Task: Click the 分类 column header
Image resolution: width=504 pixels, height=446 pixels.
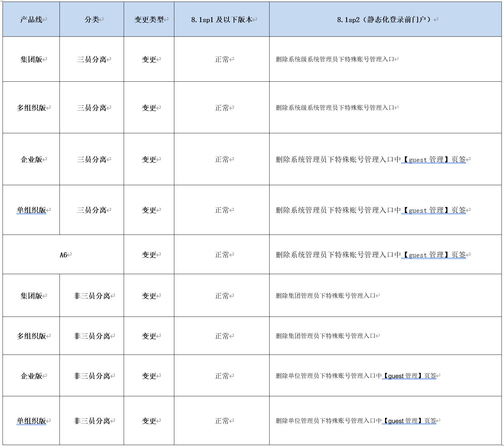Action: point(92,20)
